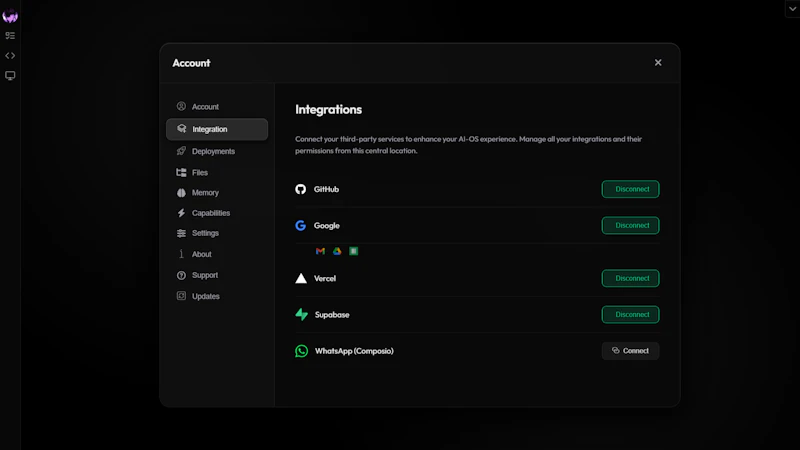Click the 'Connect your third-party services' description
Image resolution: width=800 pixels, height=450 pixels.
coord(468,145)
